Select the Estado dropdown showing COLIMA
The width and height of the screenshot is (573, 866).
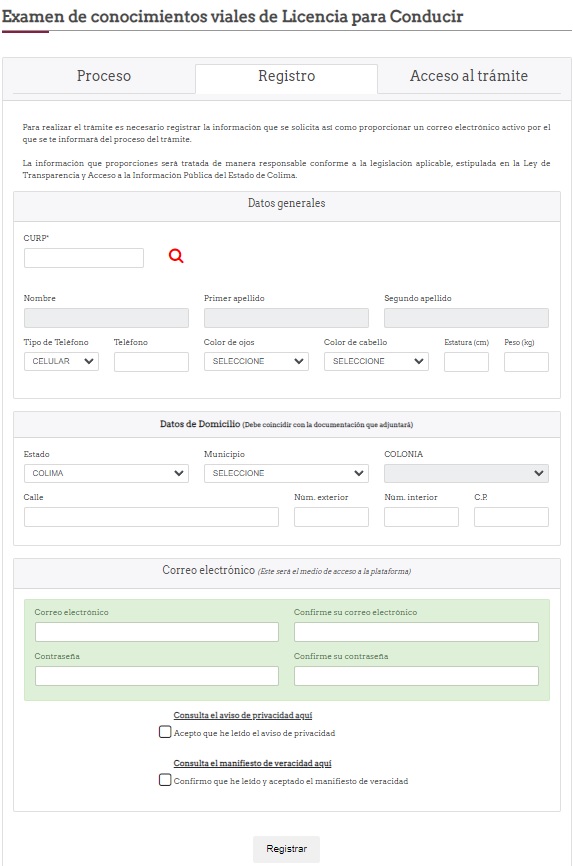(106, 473)
